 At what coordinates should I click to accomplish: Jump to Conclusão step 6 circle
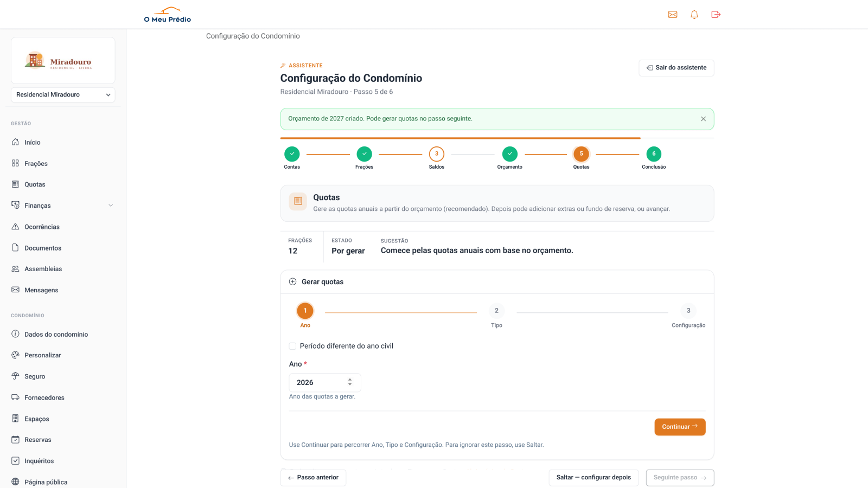(x=654, y=154)
